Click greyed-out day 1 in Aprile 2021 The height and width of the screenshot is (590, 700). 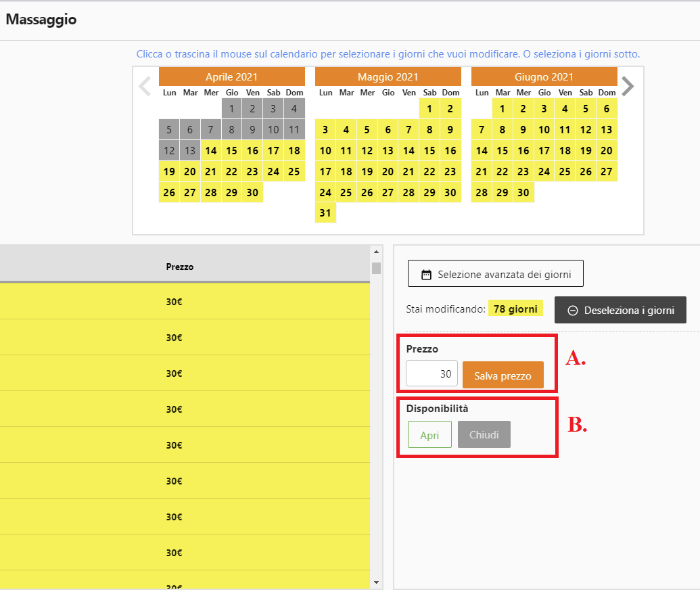[231, 109]
